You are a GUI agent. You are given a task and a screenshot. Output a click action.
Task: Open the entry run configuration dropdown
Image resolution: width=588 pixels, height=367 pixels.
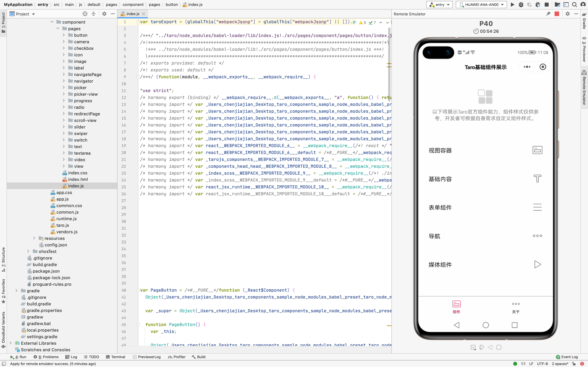click(439, 5)
